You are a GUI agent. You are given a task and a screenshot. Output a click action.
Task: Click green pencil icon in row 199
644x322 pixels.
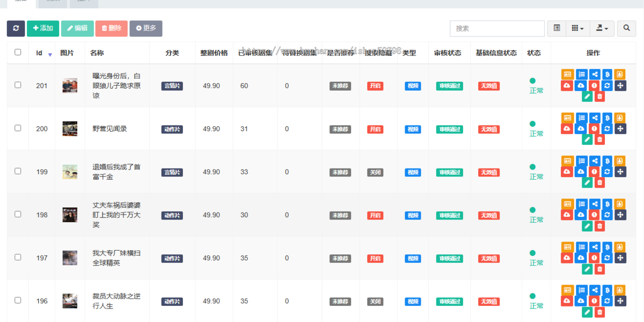click(x=587, y=182)
